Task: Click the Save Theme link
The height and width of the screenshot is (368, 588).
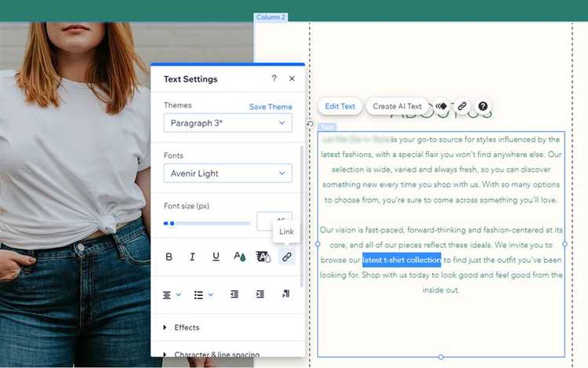Action: (x=270, y=107)
